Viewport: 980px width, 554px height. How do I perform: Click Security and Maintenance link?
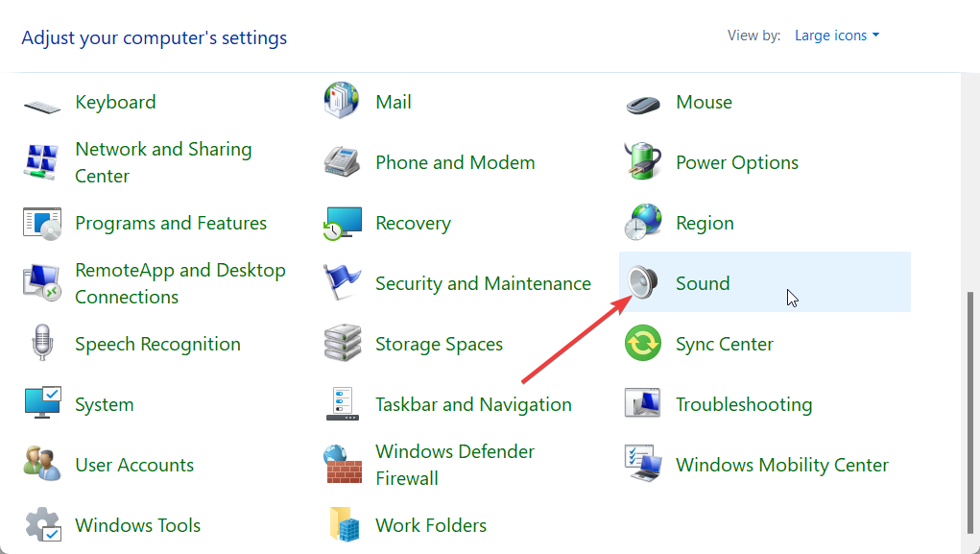(483, 284)
